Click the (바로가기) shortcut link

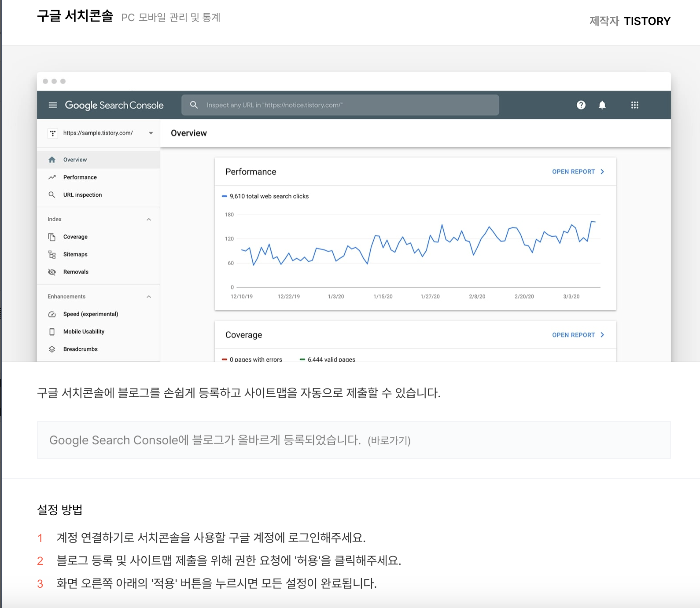(x=389, y=441)
